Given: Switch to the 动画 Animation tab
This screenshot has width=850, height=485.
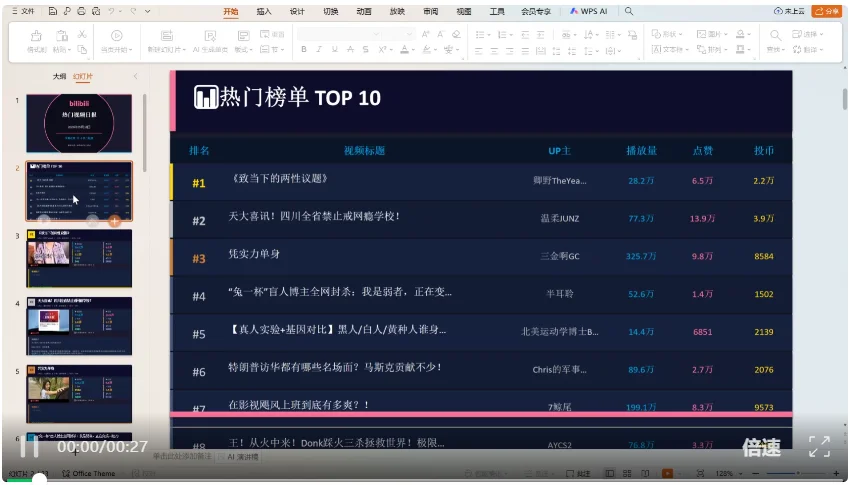Looking at the screenshot, I should coord(364,11).
